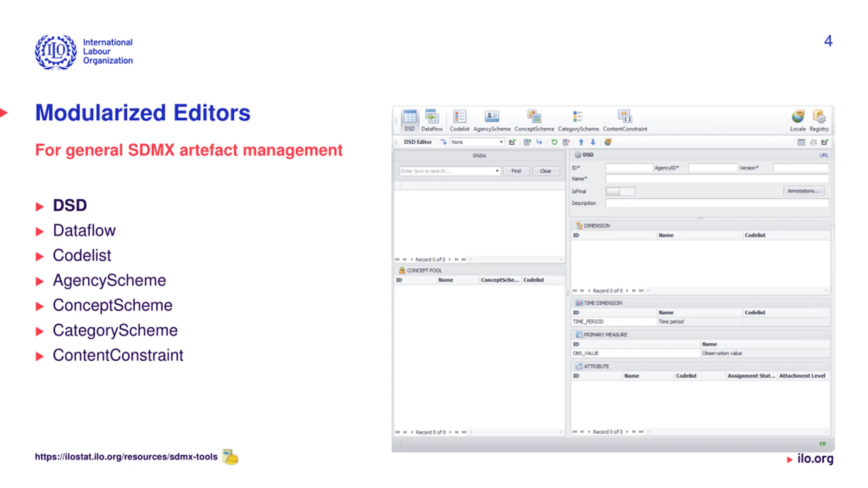
Task: Expand the DSDs search box dropdown arrow
Action: pos(497,171)
